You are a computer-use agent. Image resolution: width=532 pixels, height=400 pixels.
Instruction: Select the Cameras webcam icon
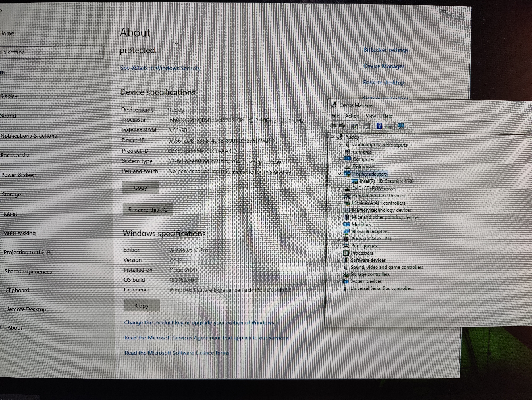tap(347, 152)
